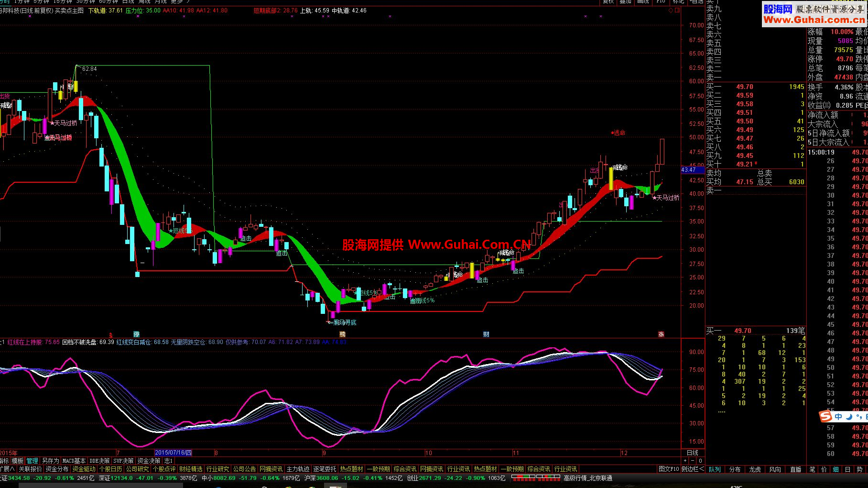This screenshot has height=488, width=868.
Task: Select the DDE决策 indicator tab
Action: 100,461
